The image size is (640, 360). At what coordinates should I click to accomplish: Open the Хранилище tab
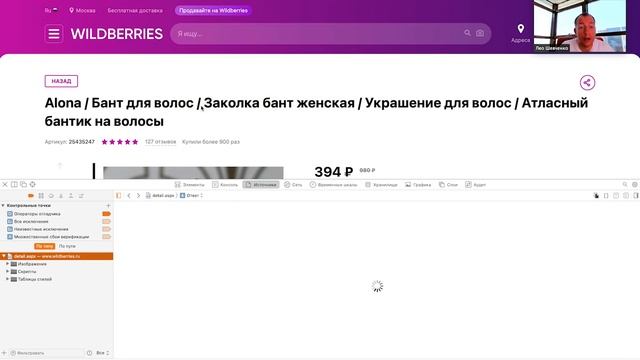[381, 184]
